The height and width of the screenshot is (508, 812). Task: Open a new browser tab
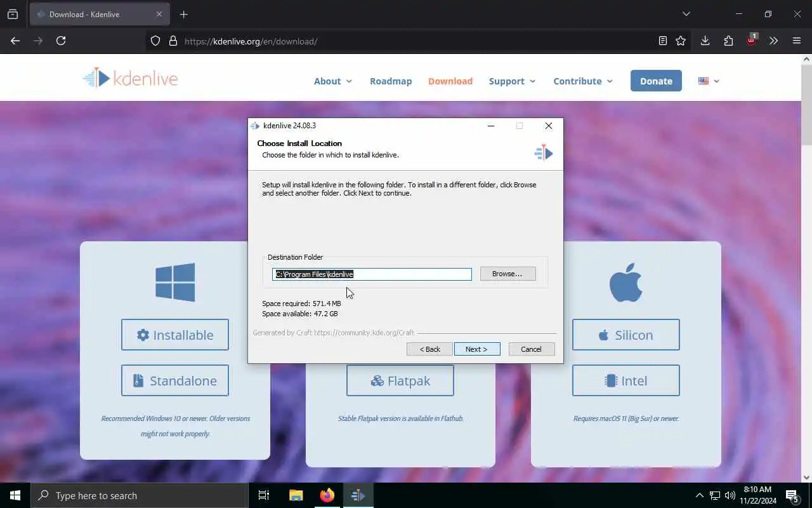183,14
